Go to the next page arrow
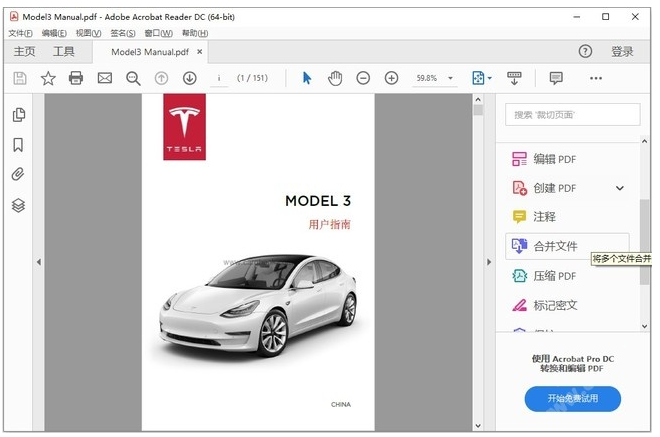660x437 pixels. [189, 78]
